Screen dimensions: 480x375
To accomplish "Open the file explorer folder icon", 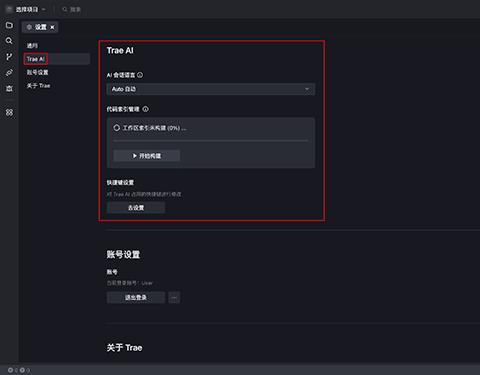I will [x=9, y=25].
